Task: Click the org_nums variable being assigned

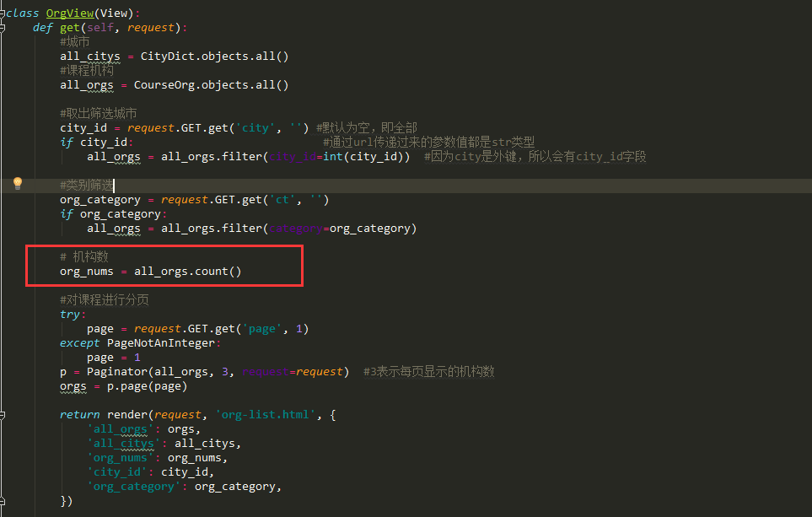Action: point(87,272)
